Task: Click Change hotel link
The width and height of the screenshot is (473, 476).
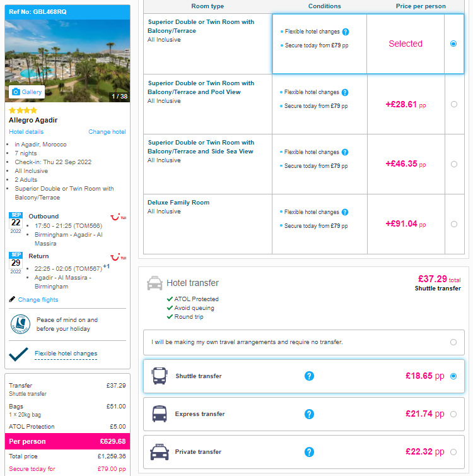Action: pyautogui.click(x=107, y=132)
